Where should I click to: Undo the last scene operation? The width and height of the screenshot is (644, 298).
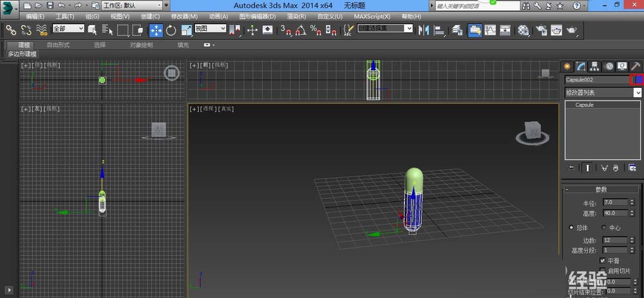click(61, 5)
